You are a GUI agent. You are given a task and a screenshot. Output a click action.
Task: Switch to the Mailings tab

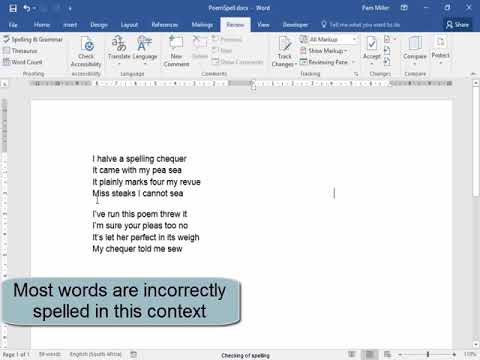click(202, 25)
